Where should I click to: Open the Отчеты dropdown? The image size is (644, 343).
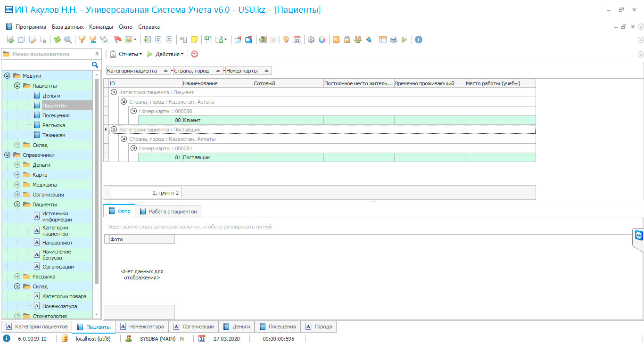[126, 54]
